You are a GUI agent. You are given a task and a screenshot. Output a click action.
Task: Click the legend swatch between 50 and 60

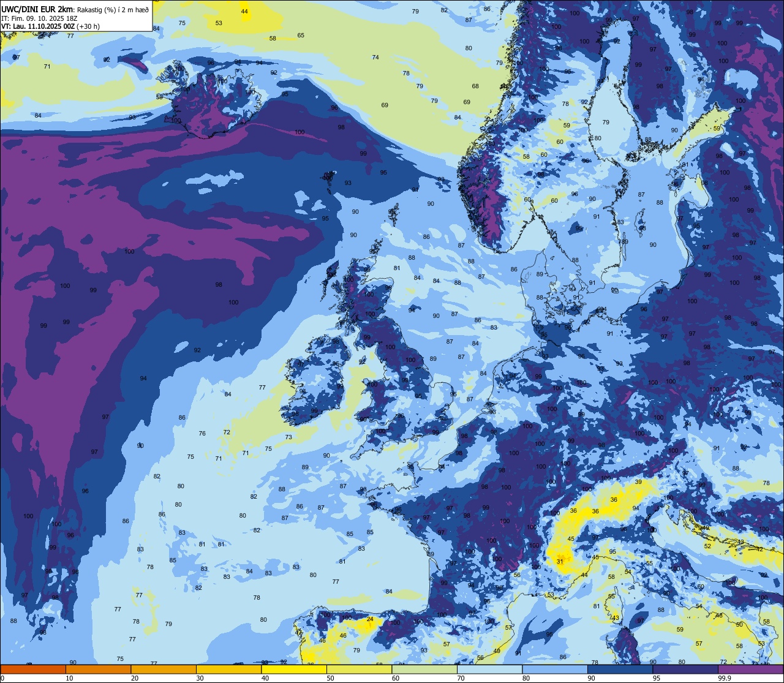click(359, 670)
